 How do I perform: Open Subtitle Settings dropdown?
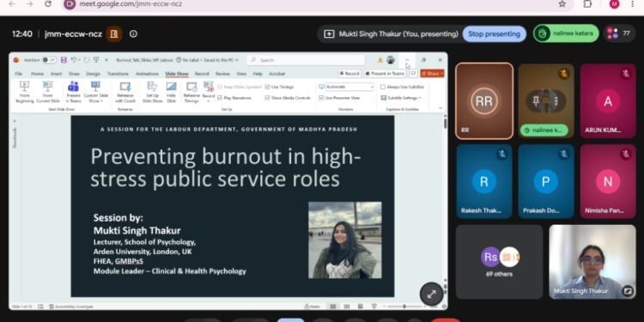401,98
